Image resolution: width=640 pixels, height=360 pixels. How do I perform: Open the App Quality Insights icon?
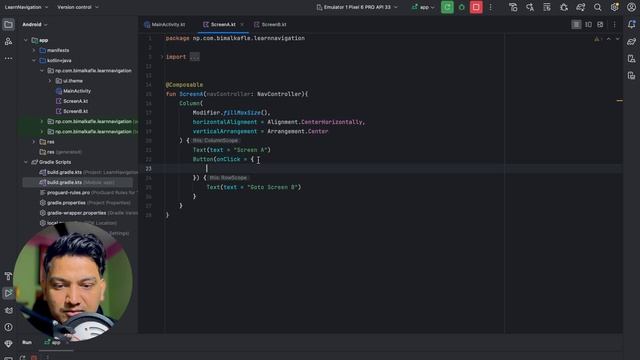[x=8, y=344]
